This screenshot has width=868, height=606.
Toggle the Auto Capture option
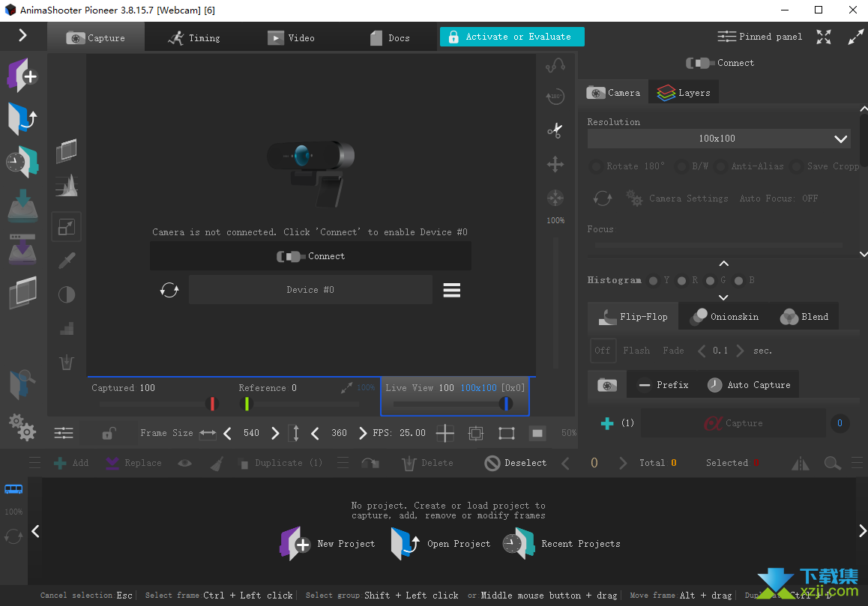point(749,384)
